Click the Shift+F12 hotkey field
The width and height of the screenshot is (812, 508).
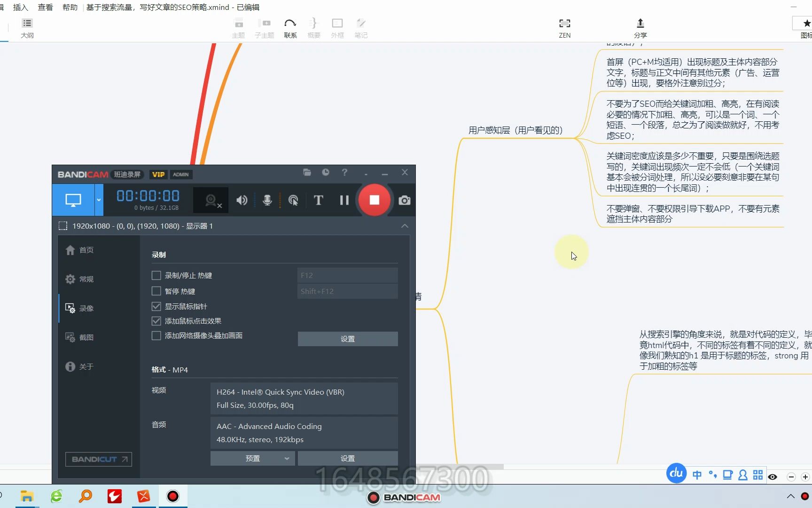click(348, 291)
